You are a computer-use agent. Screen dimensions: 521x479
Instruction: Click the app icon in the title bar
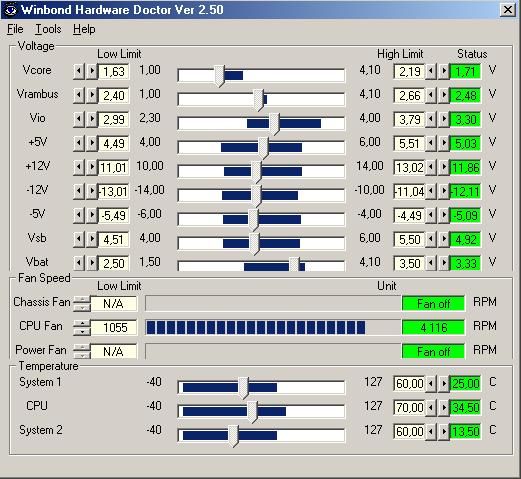10,10
